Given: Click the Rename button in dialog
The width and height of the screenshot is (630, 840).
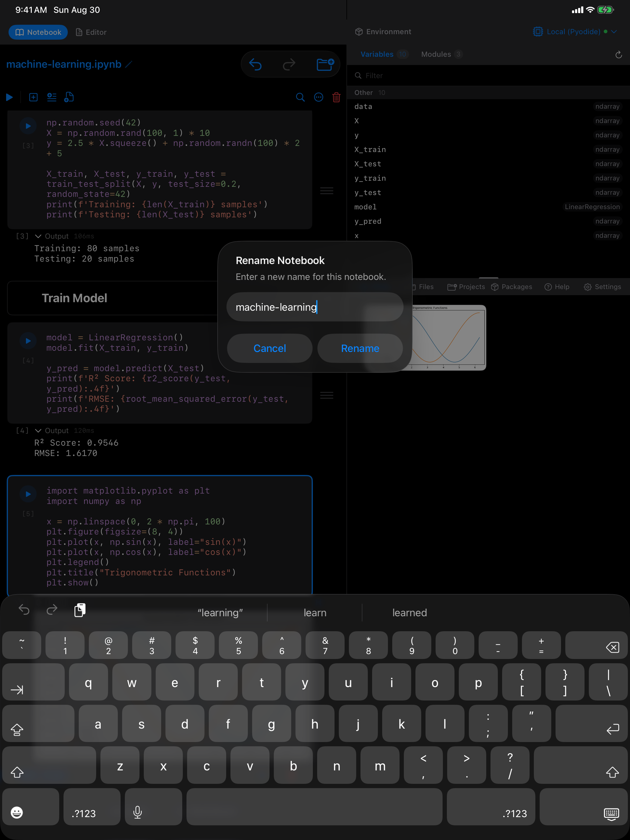Looking at the screenshot, I should point(360,348).
